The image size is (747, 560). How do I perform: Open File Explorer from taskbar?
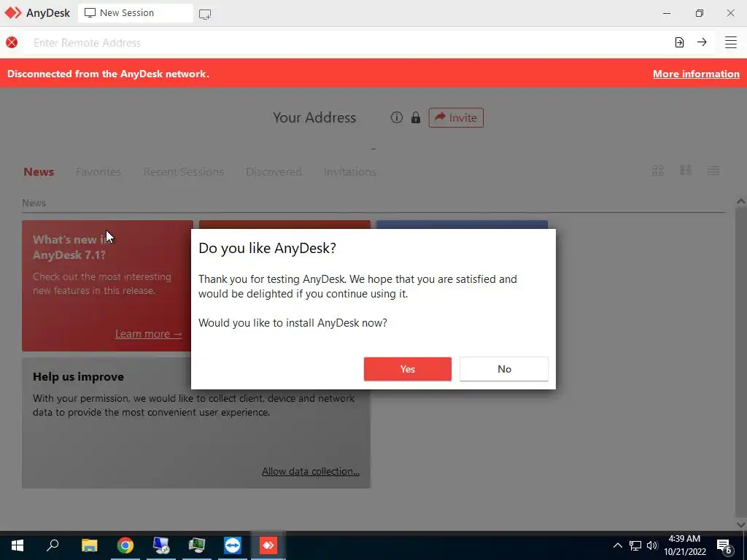pyautogui.click(x=89, y=545)
